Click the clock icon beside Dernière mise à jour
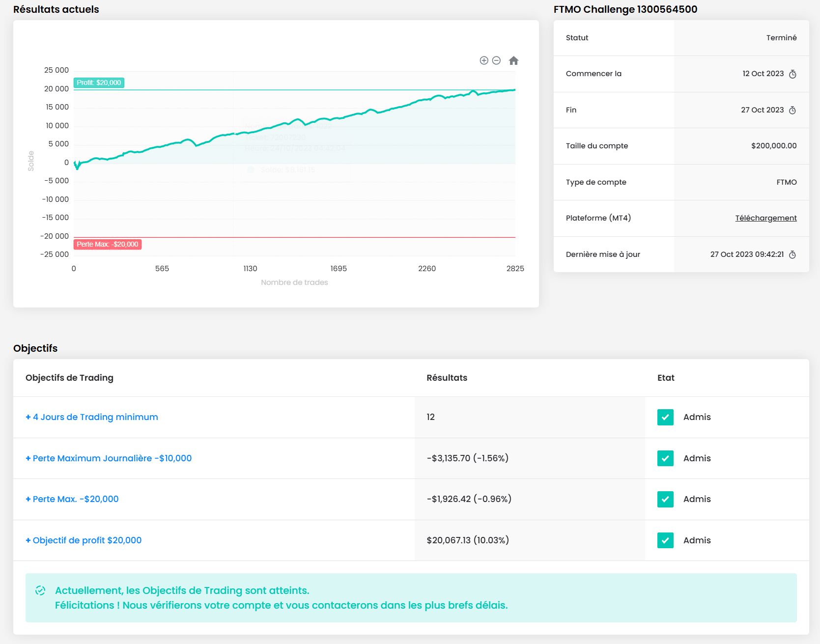This screenshot has width=820, height=644. (x=792, y=254)
